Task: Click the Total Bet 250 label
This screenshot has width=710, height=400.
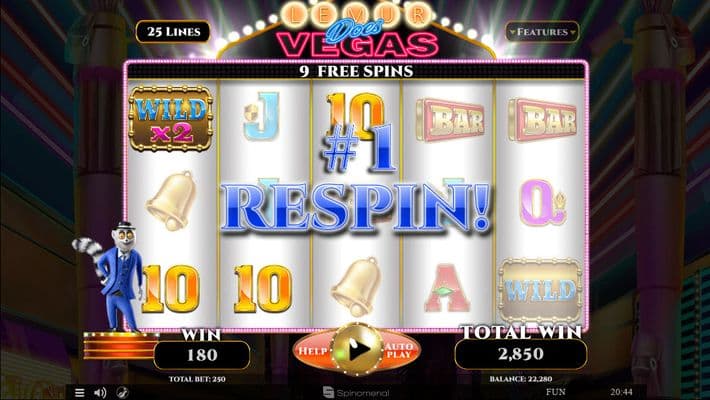Action: (x=197, y=379)
